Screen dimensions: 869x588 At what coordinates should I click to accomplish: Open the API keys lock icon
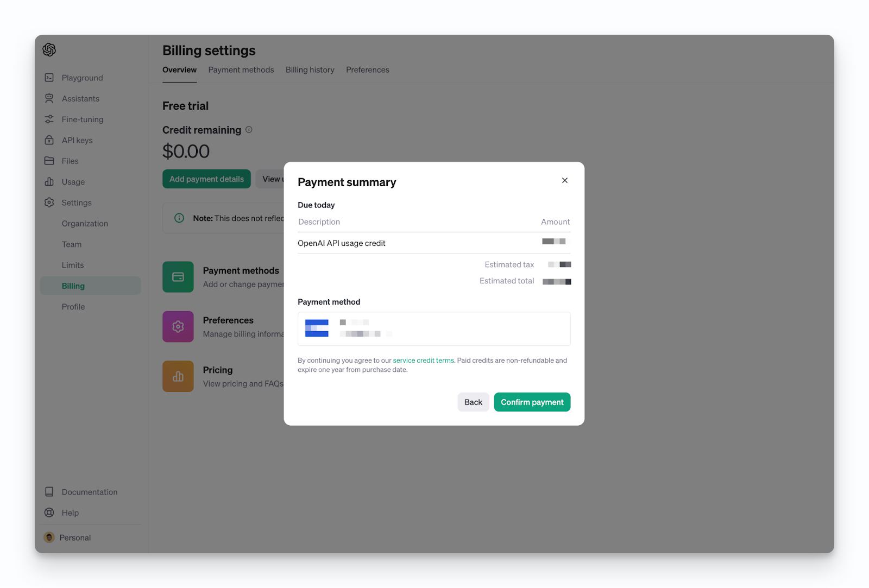[x=49, y=140]
